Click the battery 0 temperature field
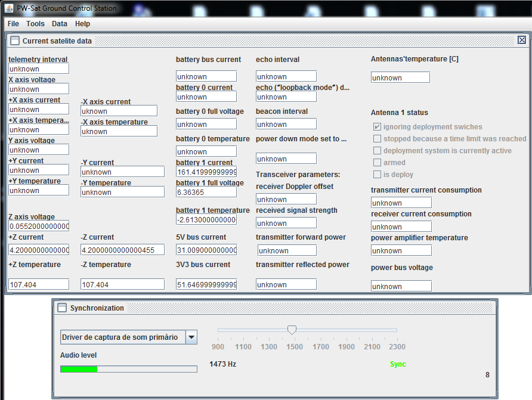This screenshot has height=400, width=532. point(206,151)
